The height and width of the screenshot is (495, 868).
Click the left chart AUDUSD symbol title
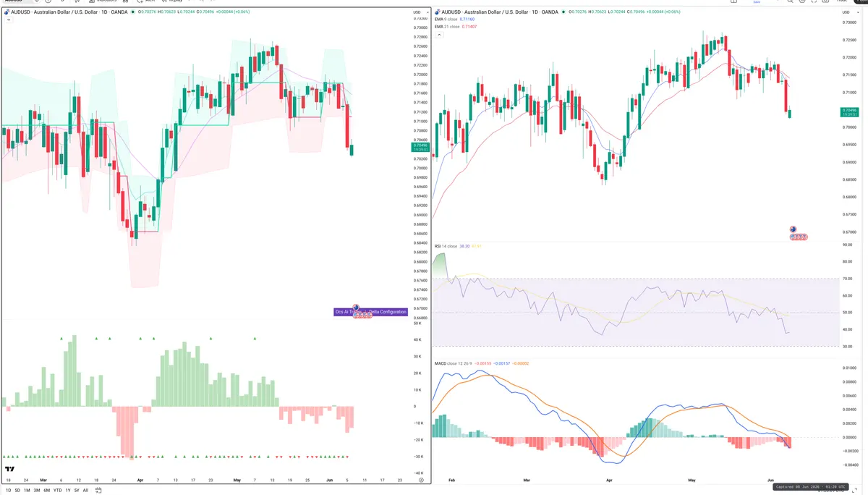coord(69,12)
